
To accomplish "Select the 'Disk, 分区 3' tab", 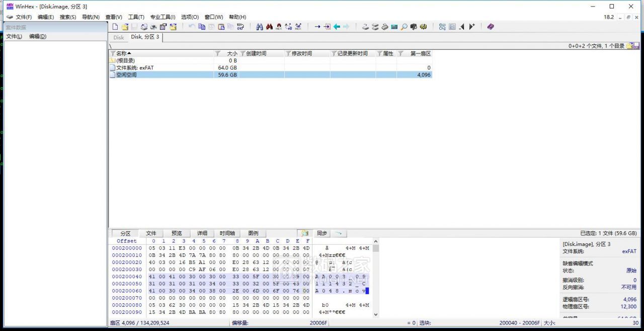I will point(145,37).
